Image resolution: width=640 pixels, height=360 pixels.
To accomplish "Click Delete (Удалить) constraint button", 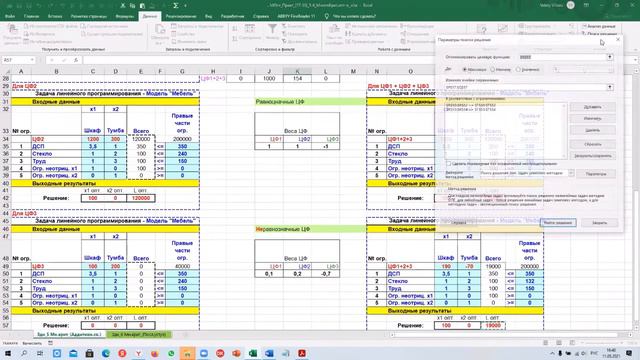I will (x=592, y=130).
